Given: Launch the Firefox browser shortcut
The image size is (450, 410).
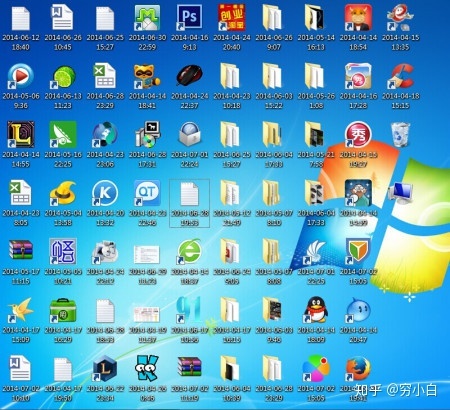Looking at the screenshot, I should 358,368.
